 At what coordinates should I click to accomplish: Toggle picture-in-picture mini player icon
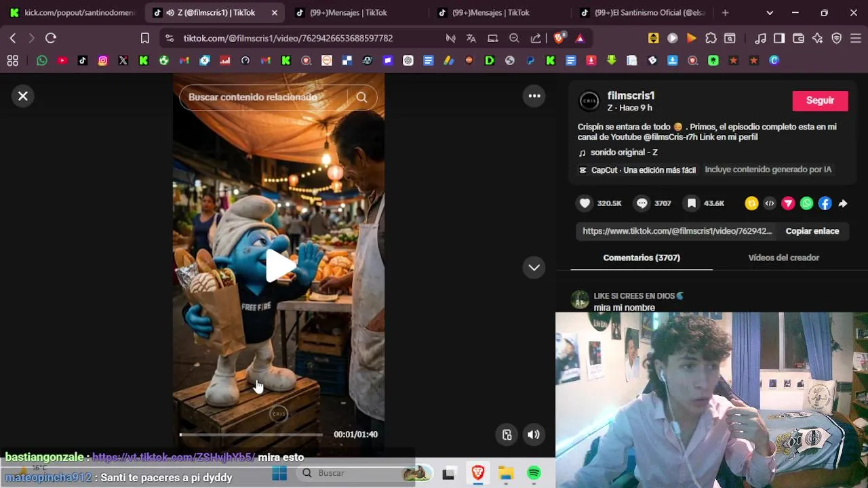click(507, 435)
